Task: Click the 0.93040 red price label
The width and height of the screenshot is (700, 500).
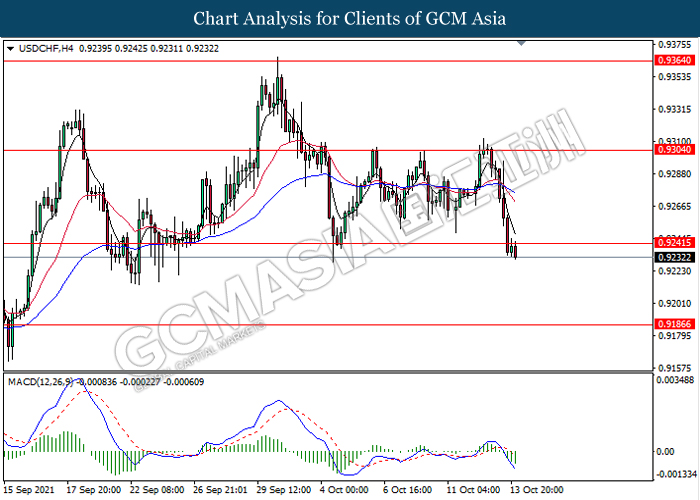Action: [x=675, y=150]
